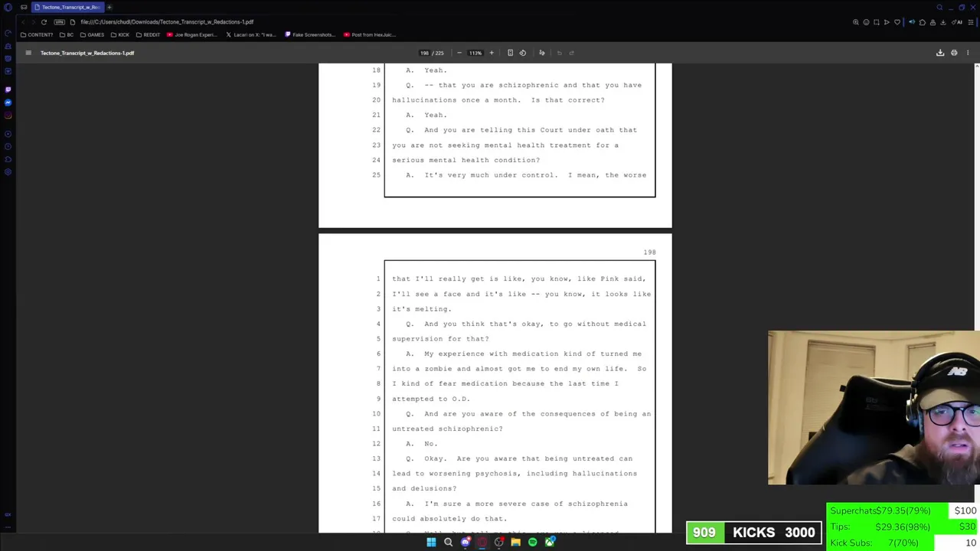
Task: Click transcript line "untreated schizophrenic?"
Action: coord(447,429)
